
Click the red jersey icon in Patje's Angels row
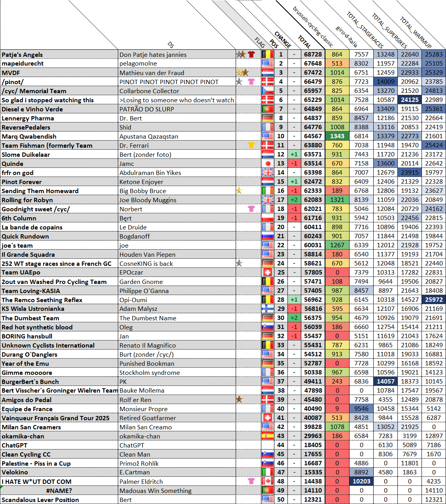[251, 55]
